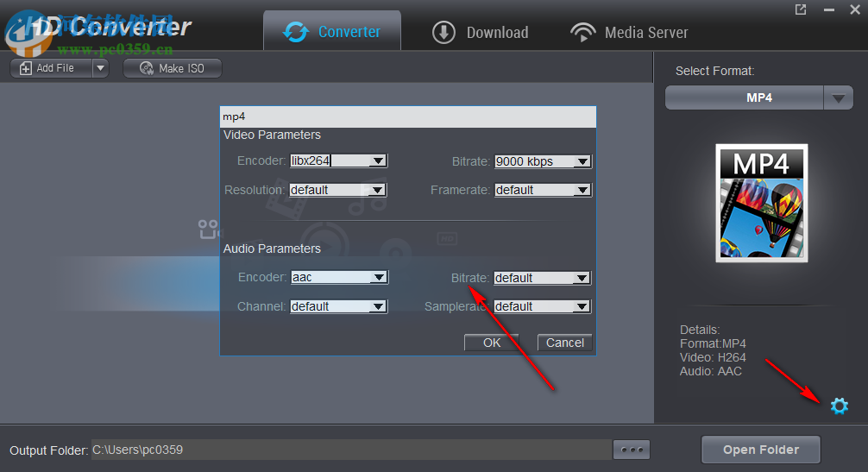Click the 'Video Parameters' heading text
868x472 pixels.
click(272, 135)
